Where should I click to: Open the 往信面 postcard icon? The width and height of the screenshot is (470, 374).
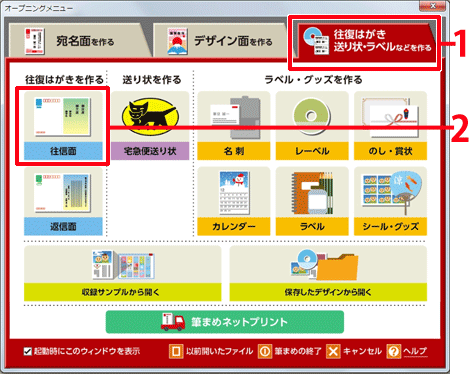[x=63, y=117]
